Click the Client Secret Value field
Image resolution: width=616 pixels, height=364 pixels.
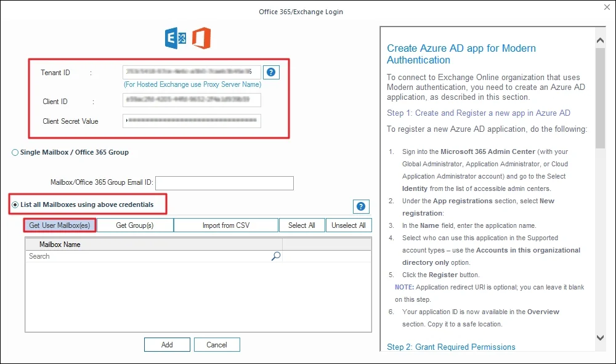[192, 121]
